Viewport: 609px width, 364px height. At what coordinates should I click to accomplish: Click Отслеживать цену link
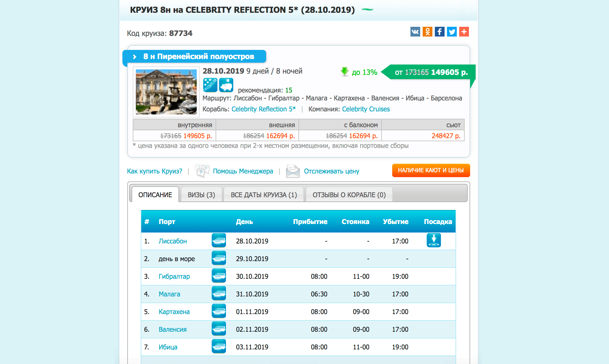pyautogui.click(x=332, y=171)
